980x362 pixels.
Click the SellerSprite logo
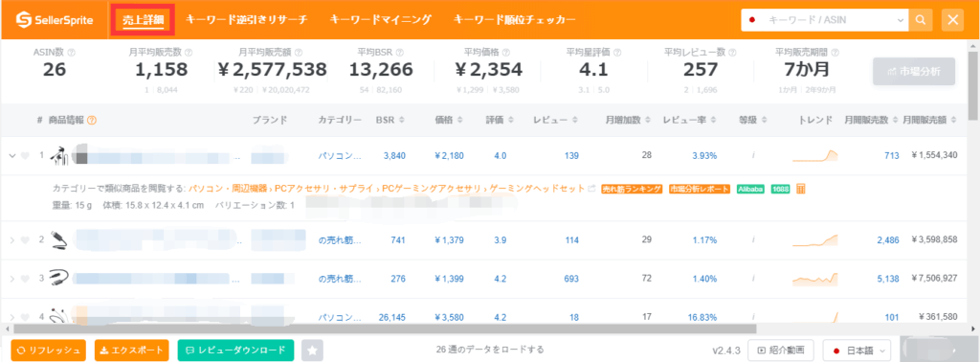click(55, 21)
